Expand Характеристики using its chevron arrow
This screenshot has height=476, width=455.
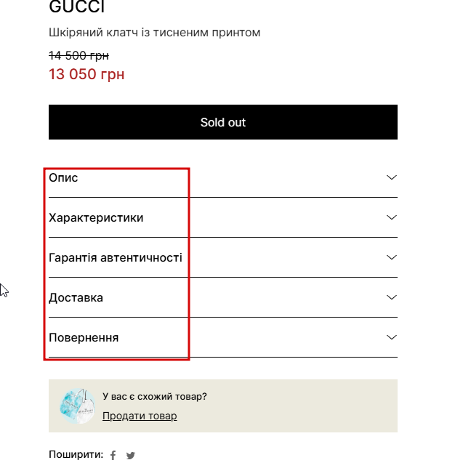click(392, 217)
